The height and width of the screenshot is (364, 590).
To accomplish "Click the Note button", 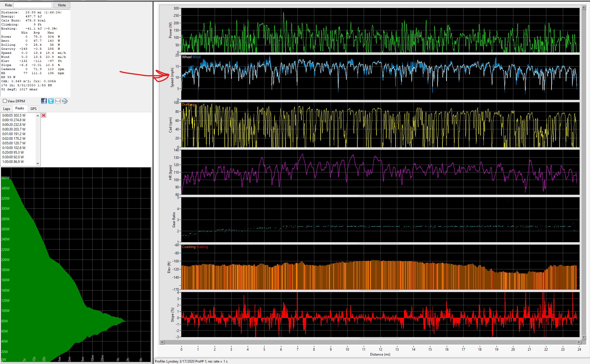I will pos(62,5).
